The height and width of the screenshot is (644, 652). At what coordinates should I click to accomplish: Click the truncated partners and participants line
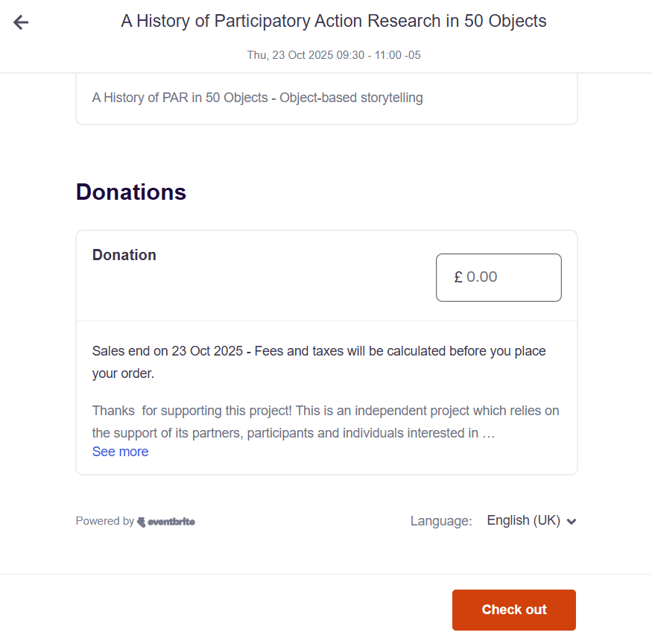pos(294,432)
